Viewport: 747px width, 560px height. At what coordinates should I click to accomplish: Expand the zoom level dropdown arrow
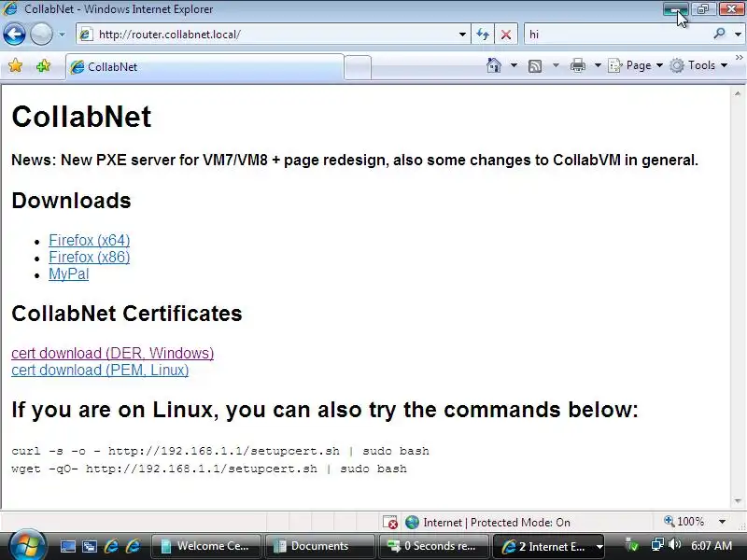[722, 522]
